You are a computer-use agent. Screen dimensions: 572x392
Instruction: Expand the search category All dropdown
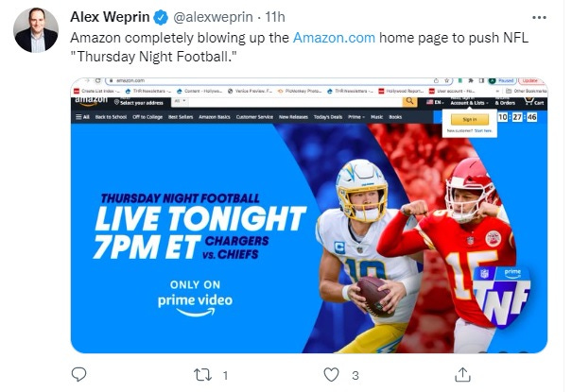(x=181, y=101)
